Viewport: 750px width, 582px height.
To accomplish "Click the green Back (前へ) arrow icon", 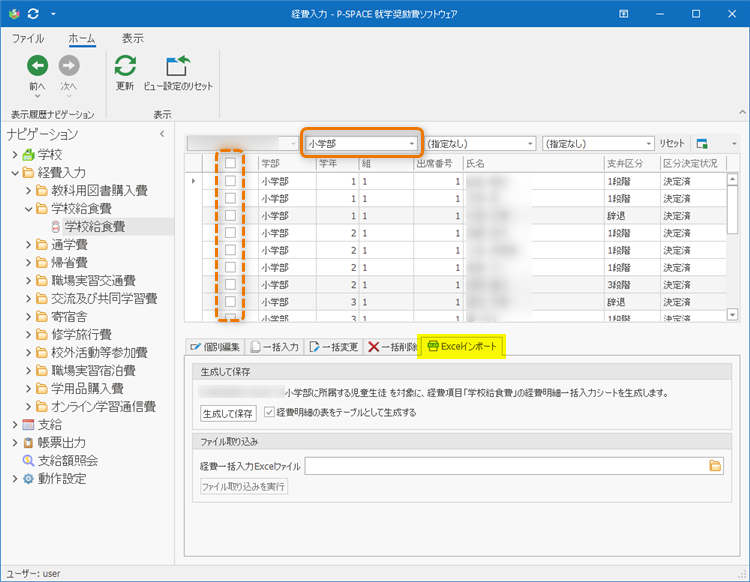I will tap(37, 66).
